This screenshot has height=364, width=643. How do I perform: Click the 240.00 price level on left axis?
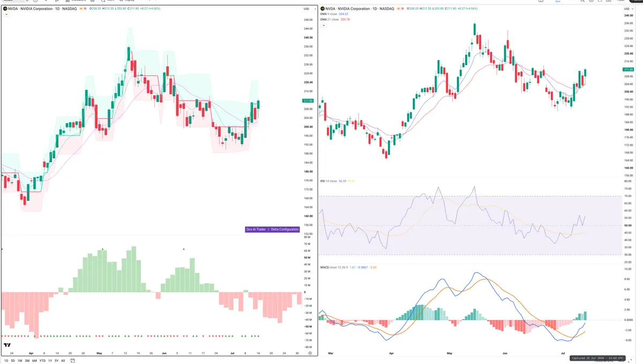(308, 37)
